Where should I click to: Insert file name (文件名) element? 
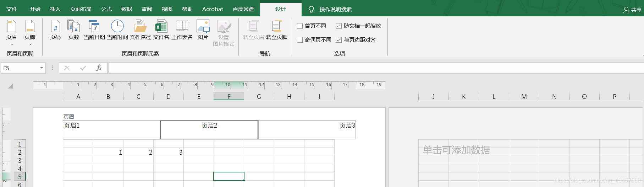(161, 30)
